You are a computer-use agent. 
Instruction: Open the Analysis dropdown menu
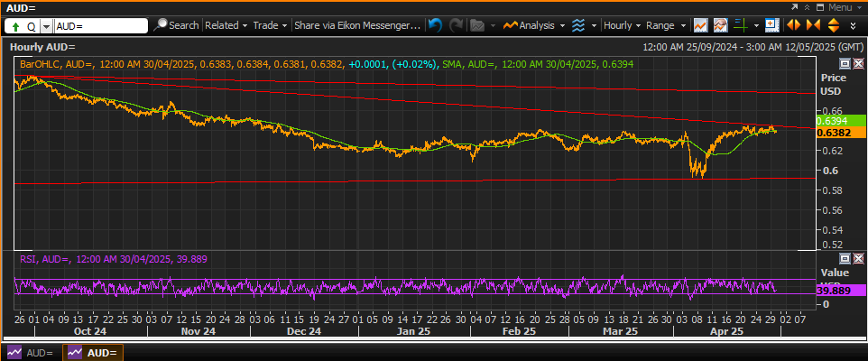pyautogui.click(x=533, y=25)
